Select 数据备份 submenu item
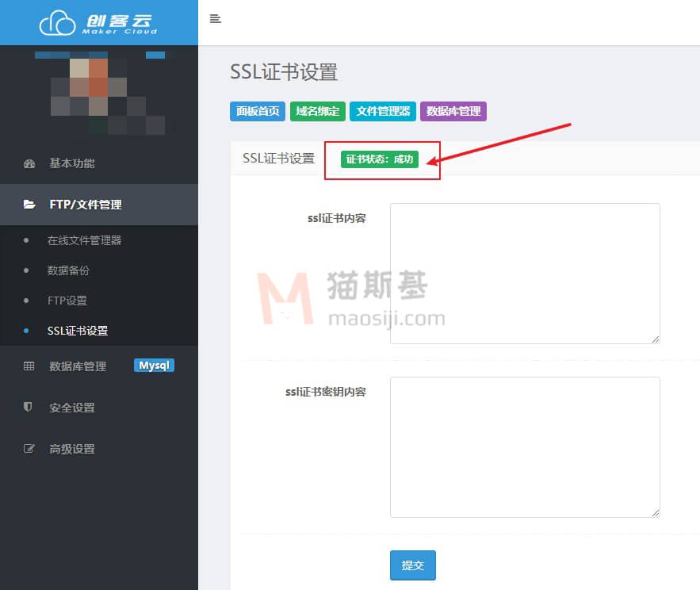The height and width of the screenshot is (590, 700). (x=68, y=270)
